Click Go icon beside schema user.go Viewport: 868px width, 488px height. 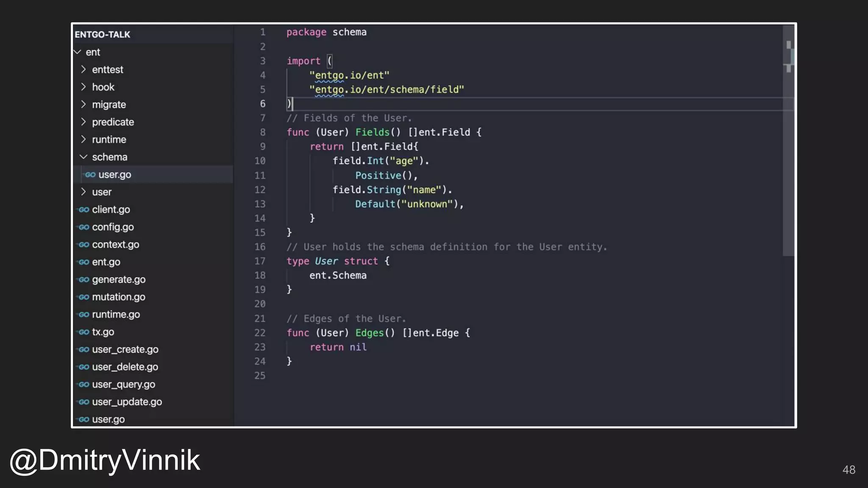[90, 175]
